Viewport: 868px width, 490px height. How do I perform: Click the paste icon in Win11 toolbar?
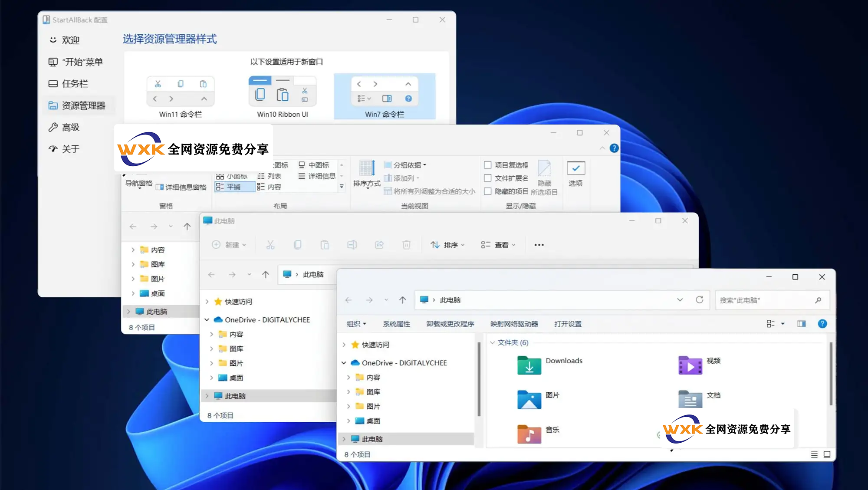coord(325,245)
